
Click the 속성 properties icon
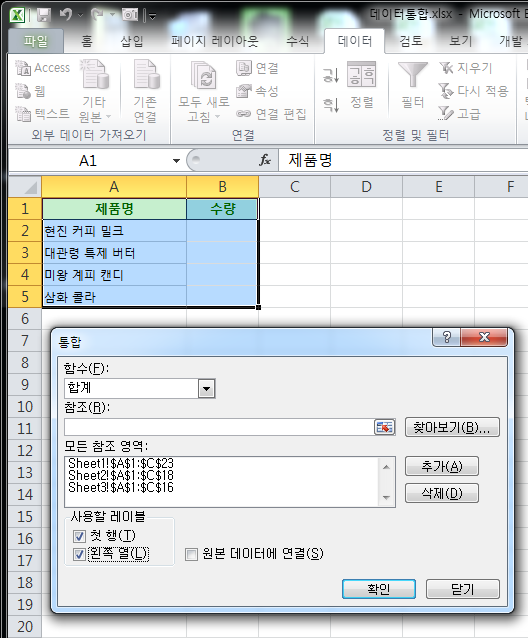[x=244, y=91]
